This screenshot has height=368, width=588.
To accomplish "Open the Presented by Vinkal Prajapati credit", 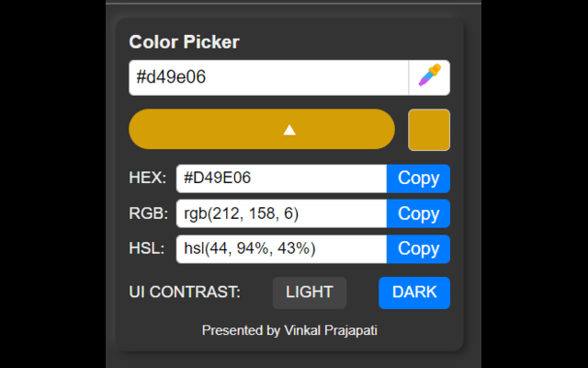I will click(289, 330).
